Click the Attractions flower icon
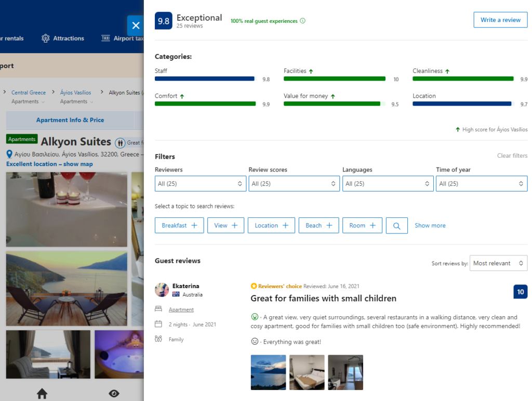 point(46,38)
